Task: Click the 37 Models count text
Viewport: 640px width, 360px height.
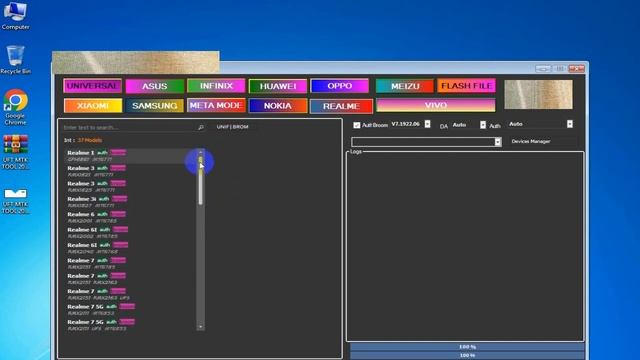Action: [x=90, y=140]
